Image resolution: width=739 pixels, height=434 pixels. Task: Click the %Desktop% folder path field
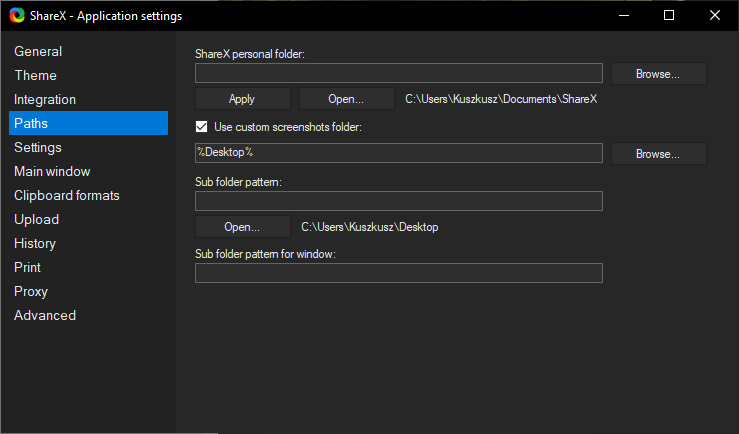399,153
